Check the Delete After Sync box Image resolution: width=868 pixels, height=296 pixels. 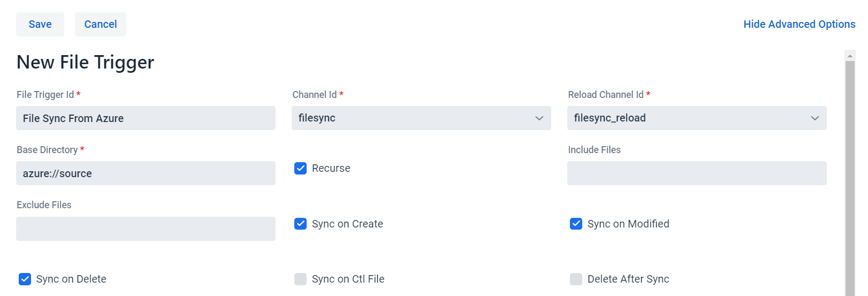pos(576,279)
